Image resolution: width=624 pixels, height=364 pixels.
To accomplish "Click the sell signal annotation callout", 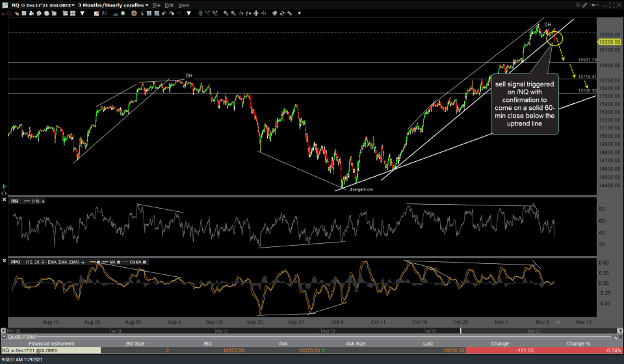I will pyautogui.click(x=525, y=104).
